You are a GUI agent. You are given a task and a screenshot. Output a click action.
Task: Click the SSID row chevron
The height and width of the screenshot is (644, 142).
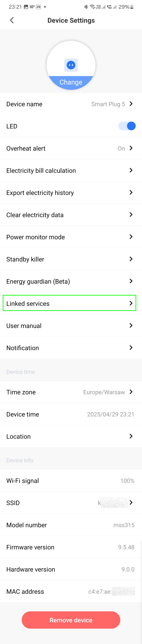pyautogui.click(x=131, y=502)
